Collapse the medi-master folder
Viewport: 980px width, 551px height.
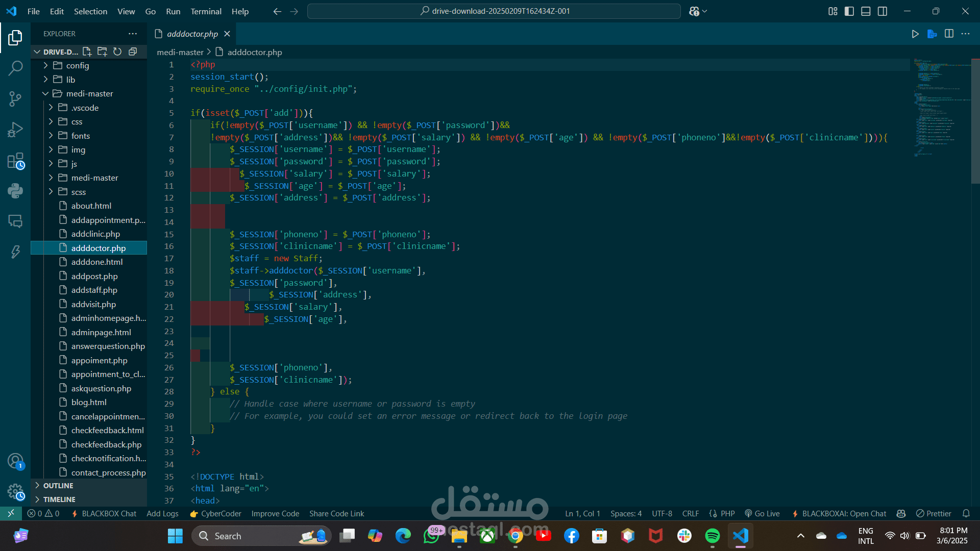(x=89, y=93)
